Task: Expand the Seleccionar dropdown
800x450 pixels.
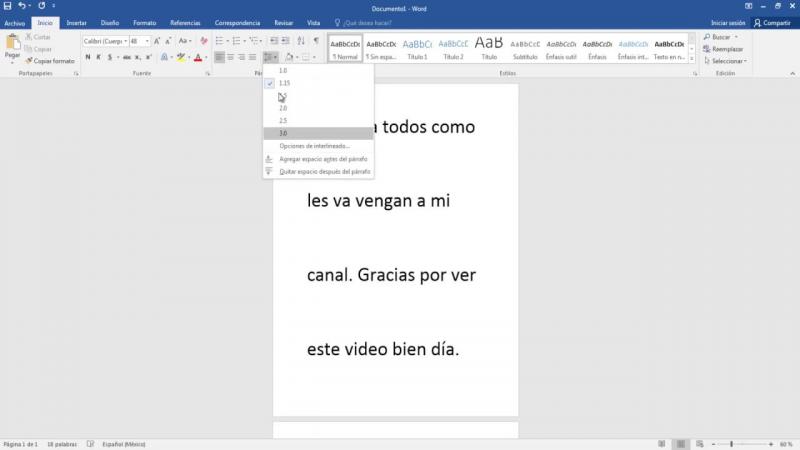Action: [725, 60]
